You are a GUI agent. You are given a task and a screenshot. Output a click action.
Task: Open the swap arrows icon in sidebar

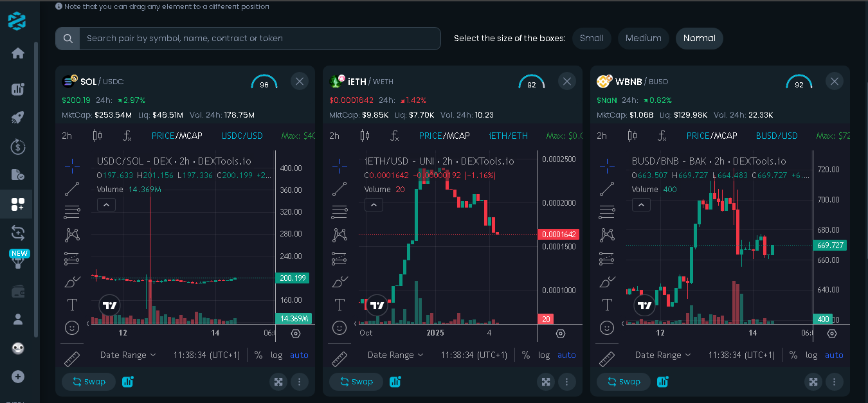pos(18,232)
